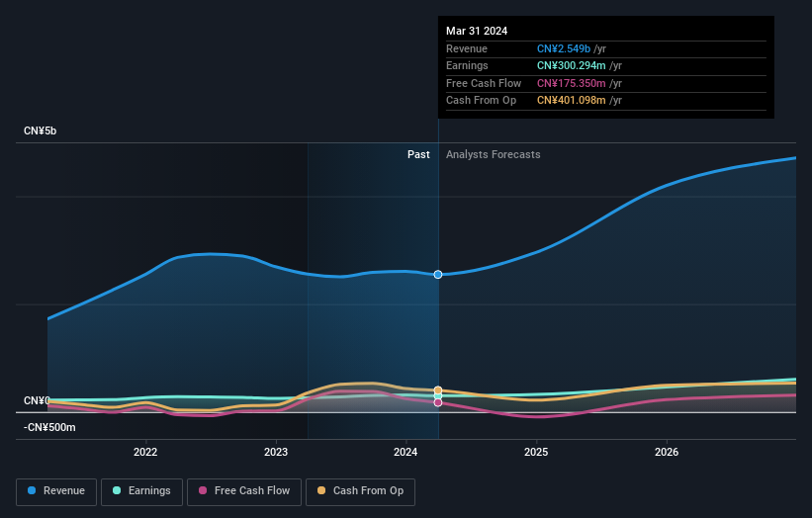
Task: Click the CN¥175.350m free cash flow value
Action: click(x=572, y=83)
